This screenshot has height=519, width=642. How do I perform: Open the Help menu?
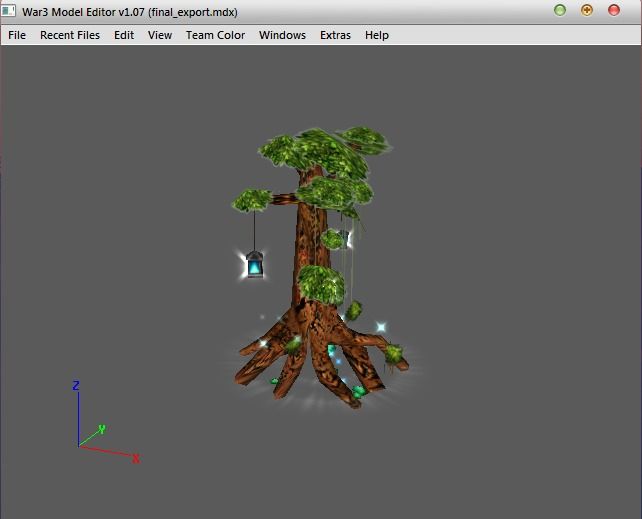coord(377,35)
